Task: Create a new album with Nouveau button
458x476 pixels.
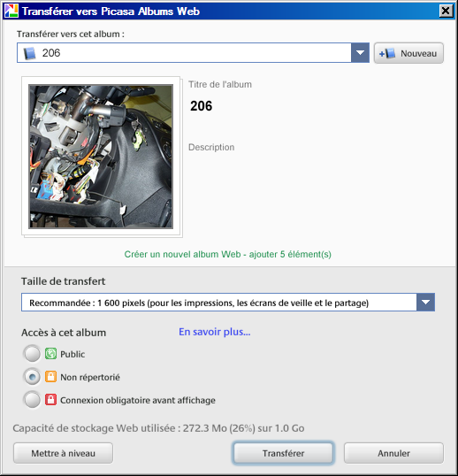Action: coord(408,53)
